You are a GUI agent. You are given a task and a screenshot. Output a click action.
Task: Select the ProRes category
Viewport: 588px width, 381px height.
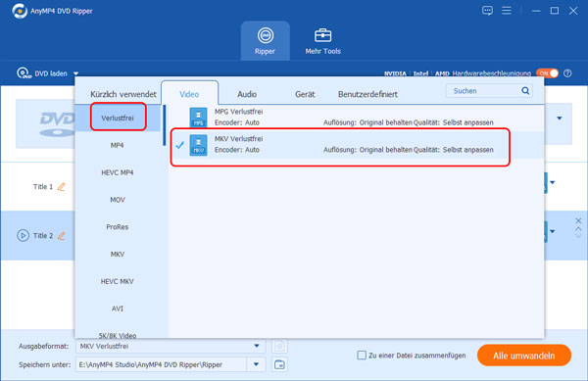tap(118, 227)
